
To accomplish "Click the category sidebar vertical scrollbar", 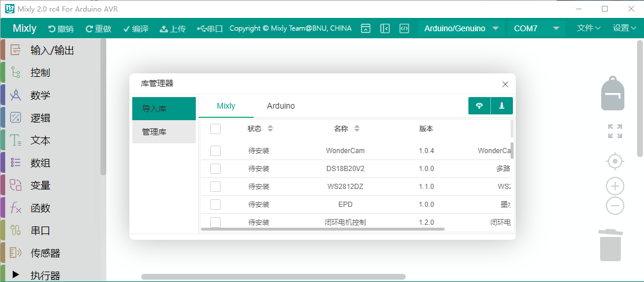I will [103, 107].
